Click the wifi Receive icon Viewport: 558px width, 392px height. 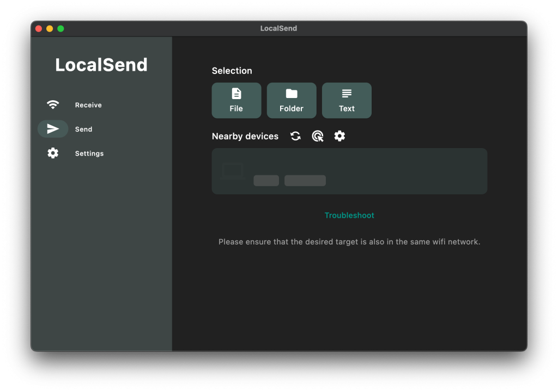(53, 105)
